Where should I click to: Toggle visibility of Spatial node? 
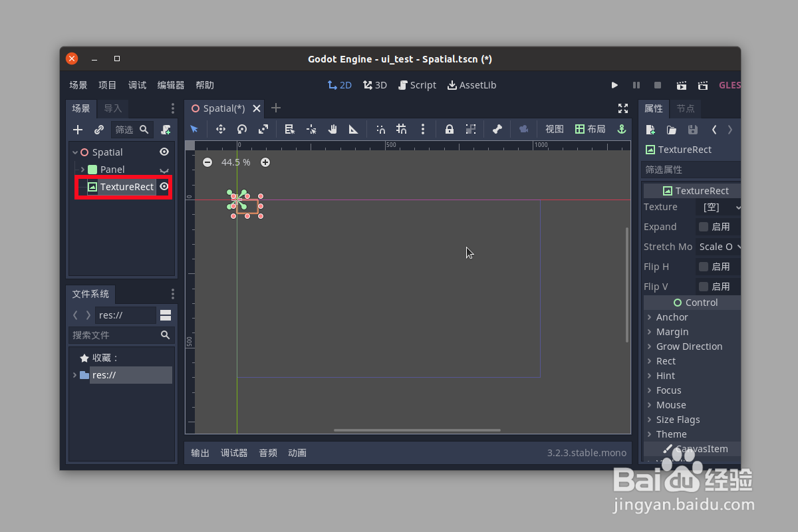point(164,152)
